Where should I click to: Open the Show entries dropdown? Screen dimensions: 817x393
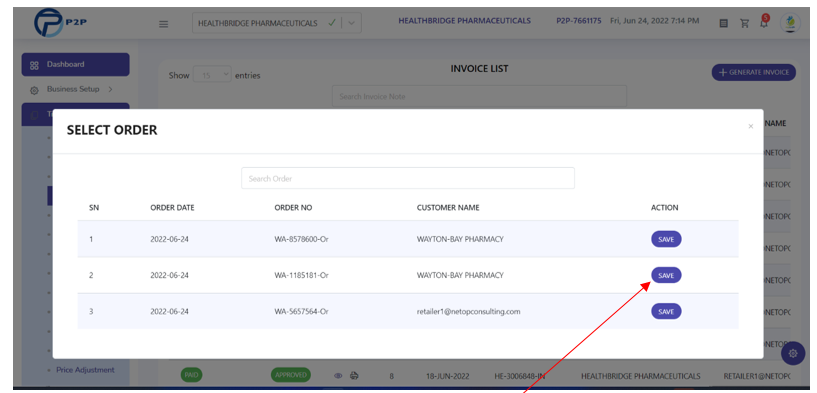coord(212,75)
